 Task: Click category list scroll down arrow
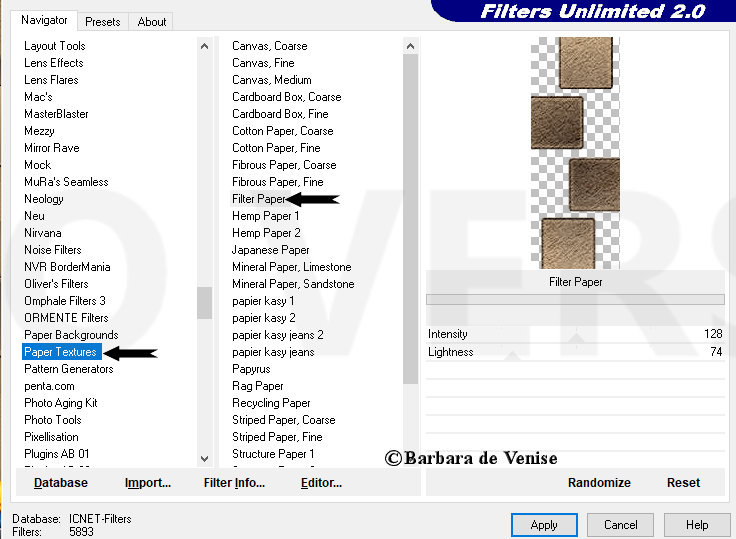point(205,459)
